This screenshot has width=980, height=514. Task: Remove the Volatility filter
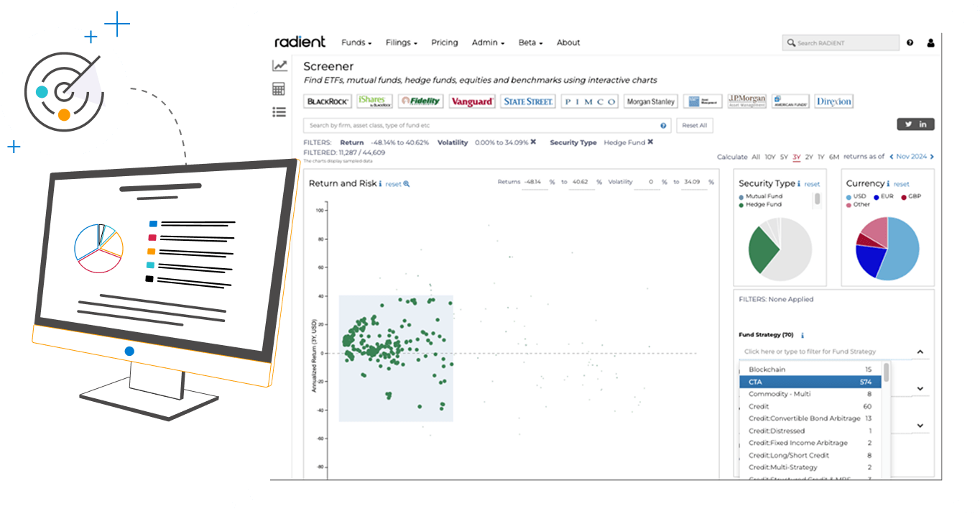pos(533,142)
